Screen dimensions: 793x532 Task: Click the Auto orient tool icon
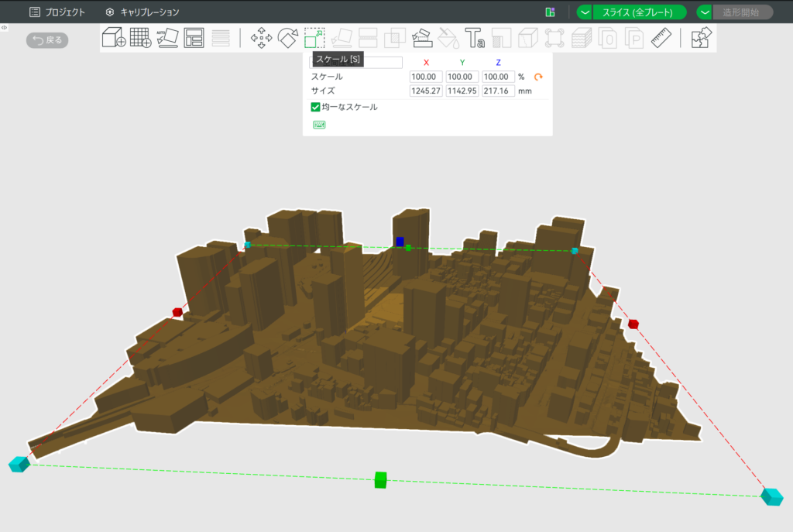[x=167, y=37]
